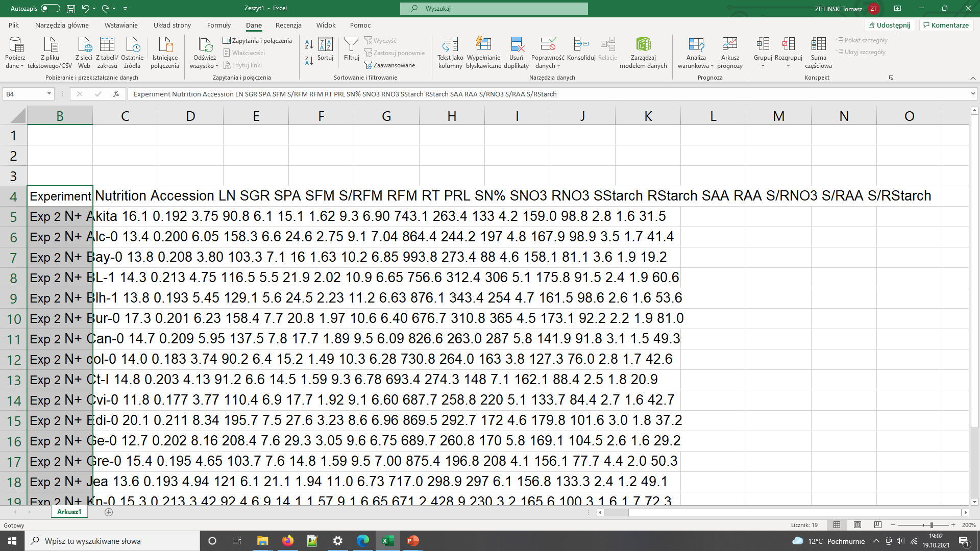Viewport: 980px width, 551px height.
Task: Open Konspekt dialog launcher
Action: pyautogui.click(x=891, y=78)
